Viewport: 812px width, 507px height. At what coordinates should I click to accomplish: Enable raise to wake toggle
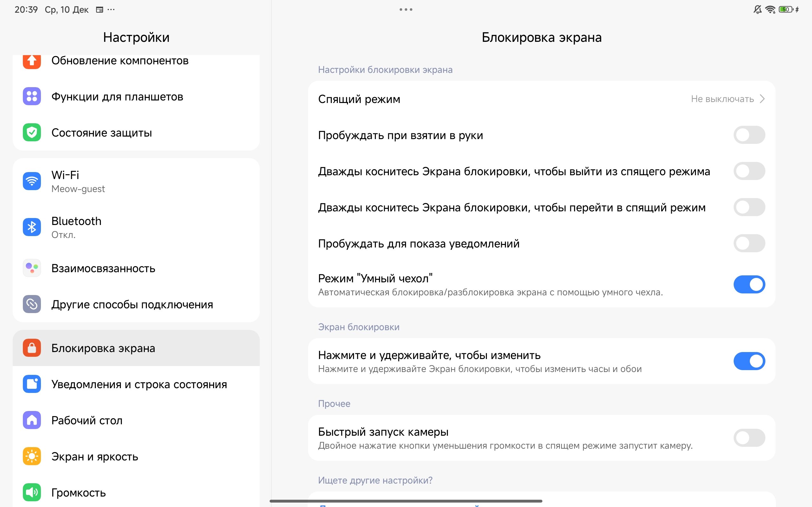click(x=749, y=135)
